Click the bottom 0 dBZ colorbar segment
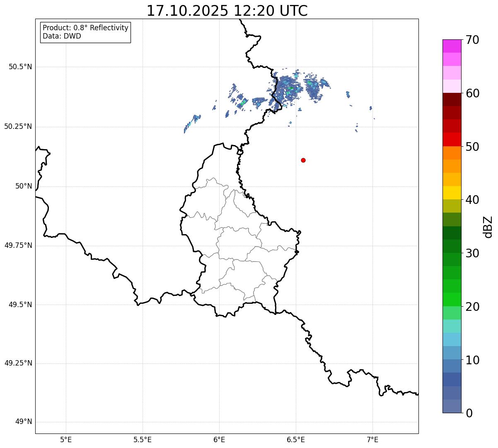The image size is (498, 448). [x=452, y=406]
